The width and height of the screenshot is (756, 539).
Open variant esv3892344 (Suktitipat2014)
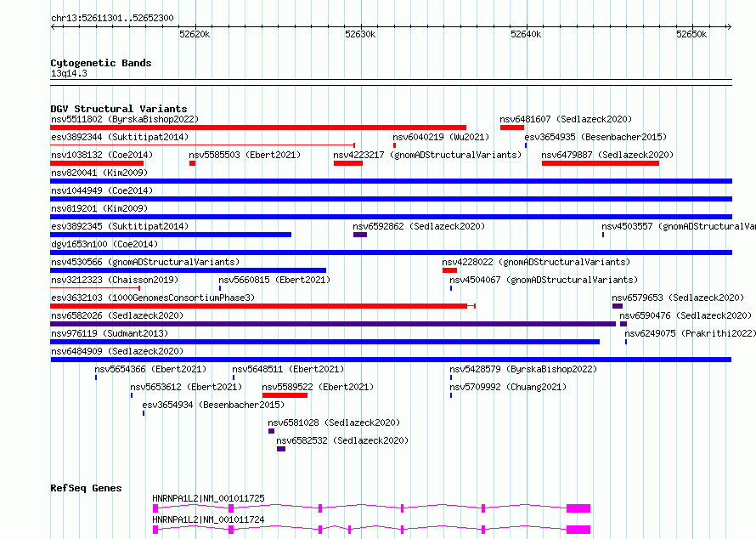tap(120, 137)
